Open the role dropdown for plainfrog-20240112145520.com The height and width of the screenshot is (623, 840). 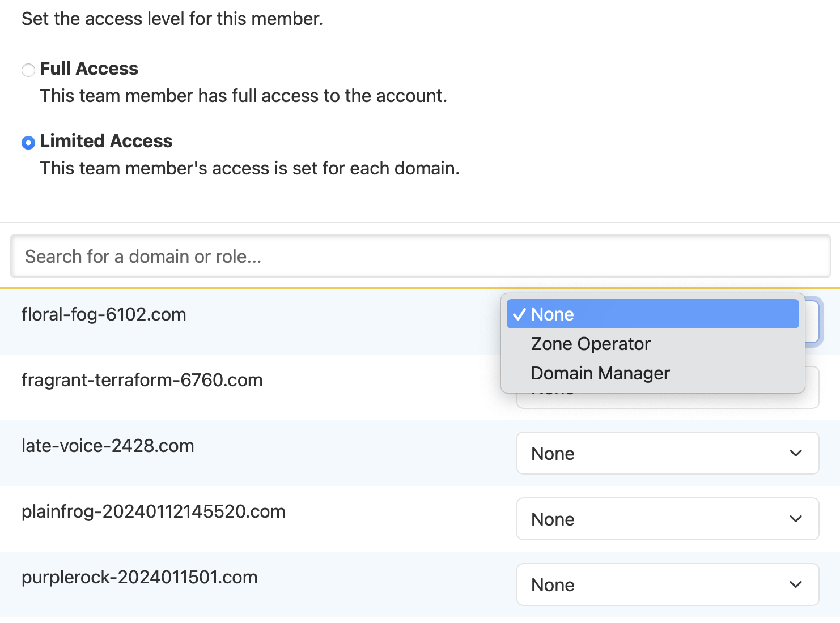[668, 519]
